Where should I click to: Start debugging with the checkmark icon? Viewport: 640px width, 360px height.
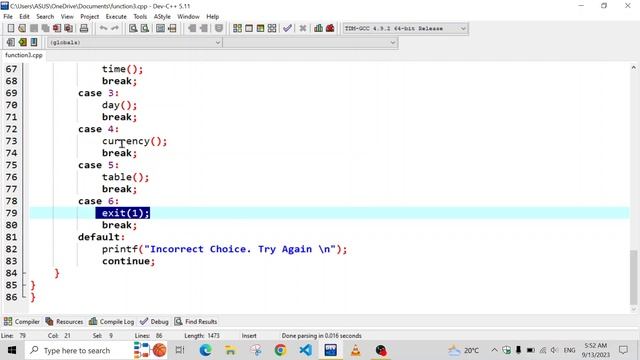point(287,28)
